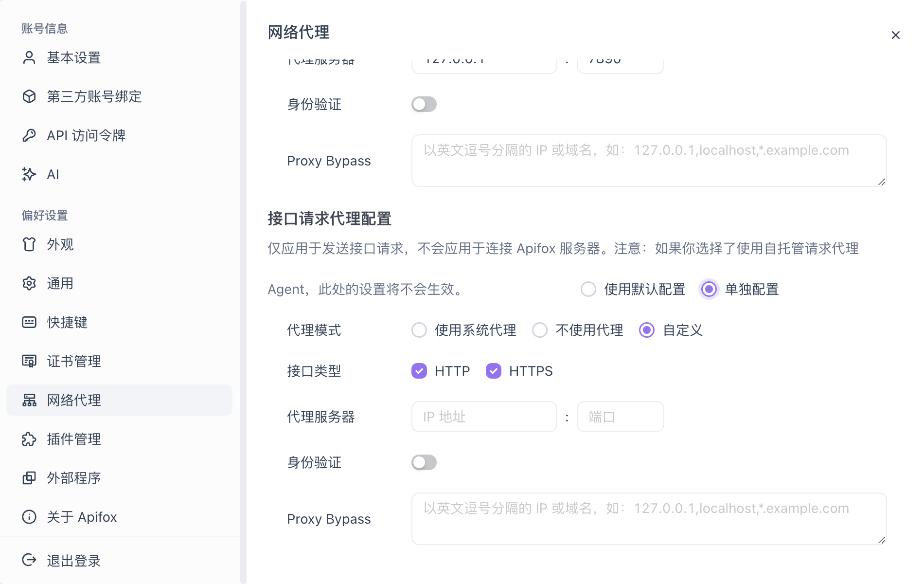Open the 基本设置 settings page

pos(74,58)
